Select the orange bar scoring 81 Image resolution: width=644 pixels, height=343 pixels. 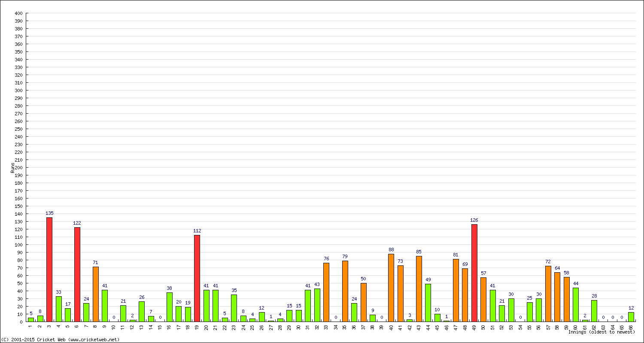[456, 290]
